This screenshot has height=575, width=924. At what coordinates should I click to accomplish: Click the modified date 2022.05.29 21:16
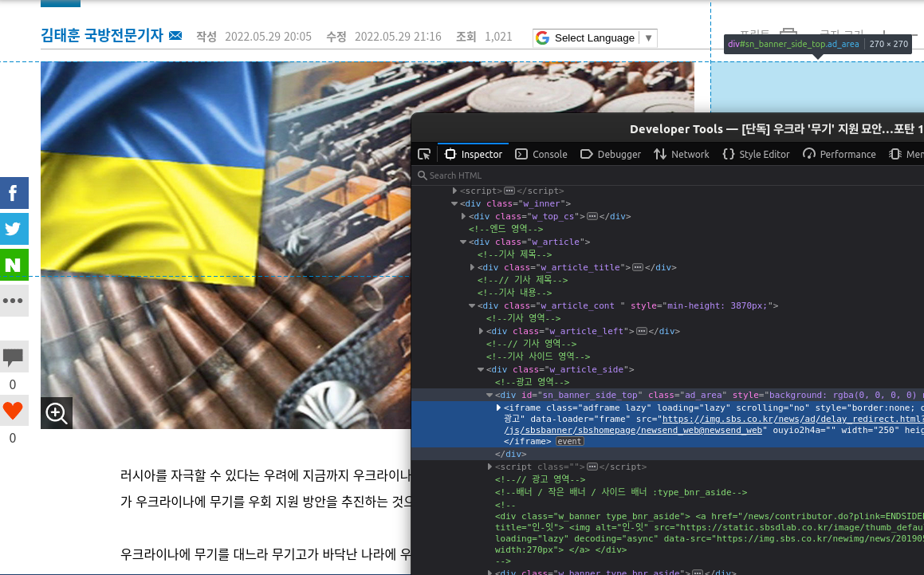[398, 37]
